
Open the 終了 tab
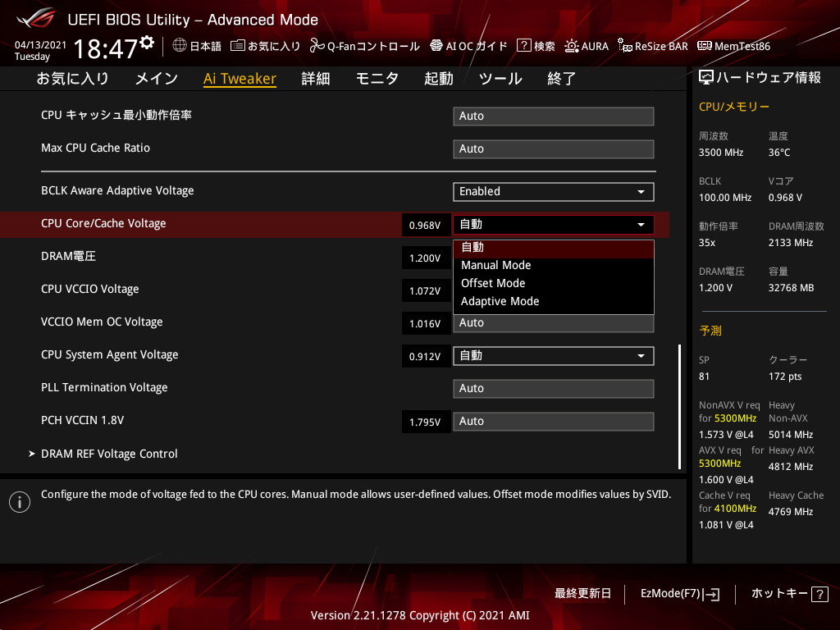(x=561, y=78)
